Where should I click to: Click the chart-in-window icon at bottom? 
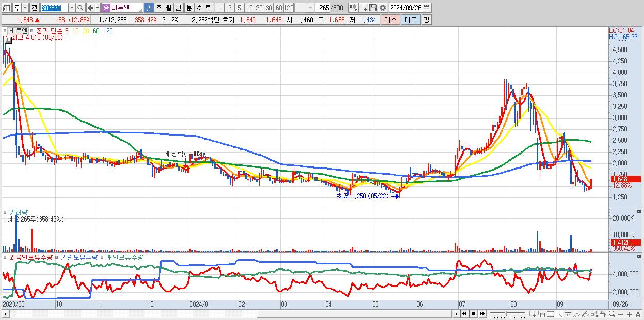[603, 314]
